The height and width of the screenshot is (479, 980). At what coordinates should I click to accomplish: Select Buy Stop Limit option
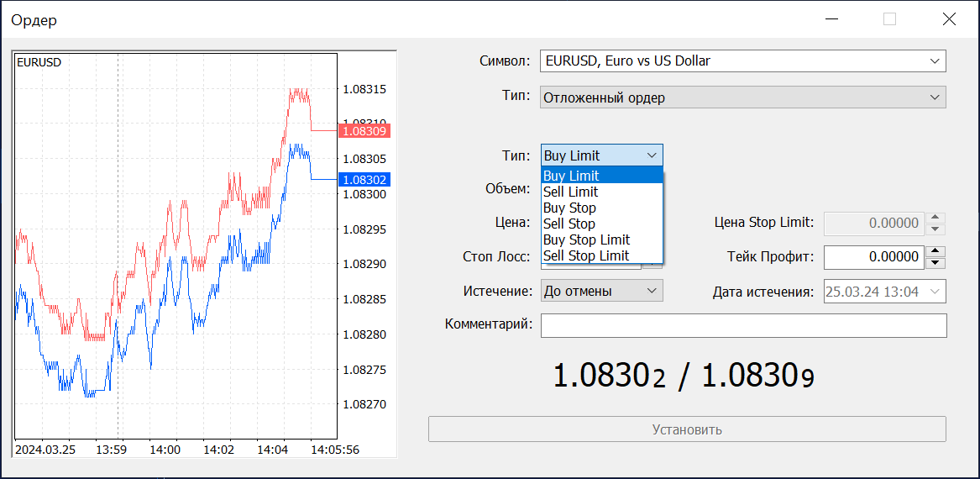(x=602, y=239)
